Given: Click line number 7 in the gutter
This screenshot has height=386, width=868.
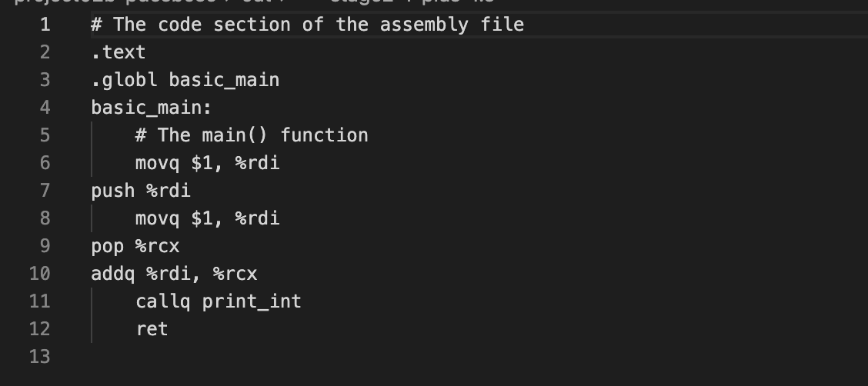Looking at the screenshot, I should coord(45,191).
